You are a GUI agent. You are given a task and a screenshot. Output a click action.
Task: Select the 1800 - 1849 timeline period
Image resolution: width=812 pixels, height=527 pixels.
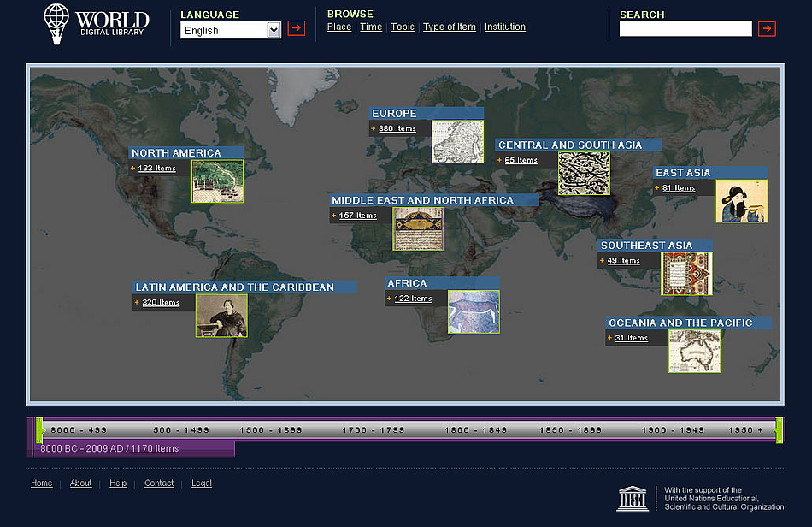476,430
